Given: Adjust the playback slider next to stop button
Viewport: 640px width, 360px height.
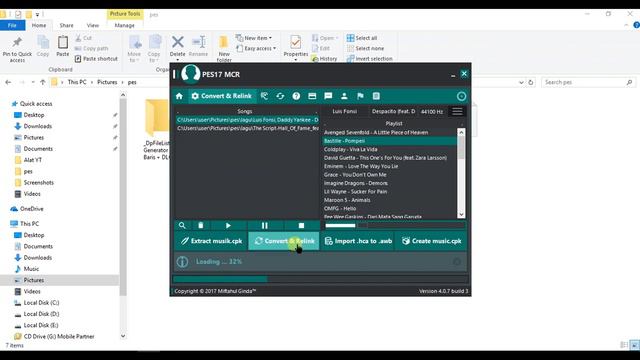Looking at the screenshot, I should click(x=394, y=225).
